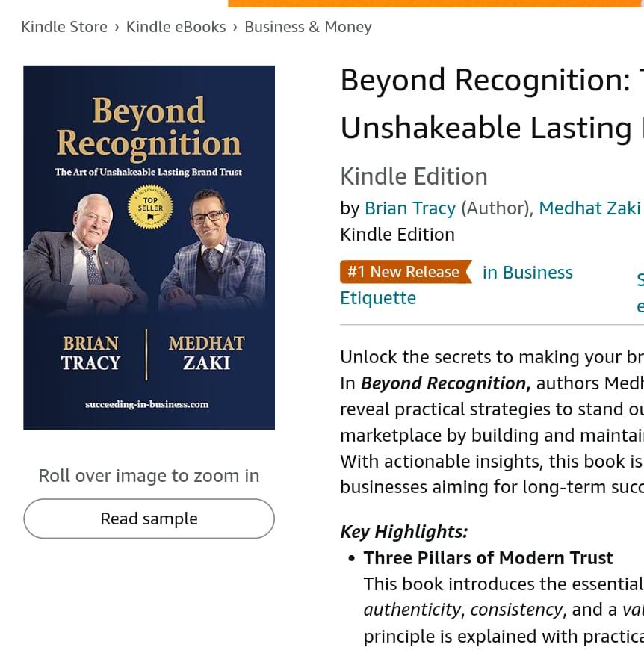This screenshot has width=644, height=650.
Task: Click the Read sample button
Action: [x=149, y=518]
